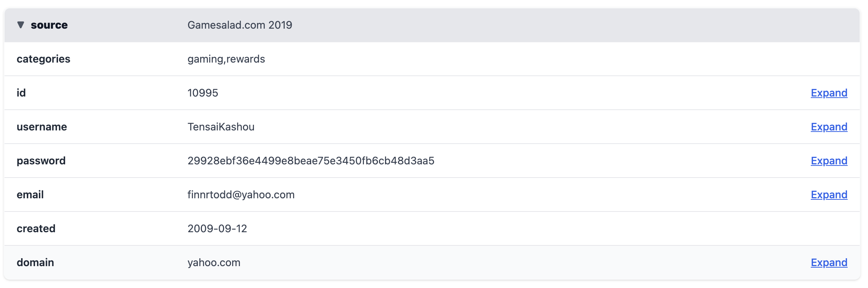Collapse the source disclosure triangle

coord(21,25)
